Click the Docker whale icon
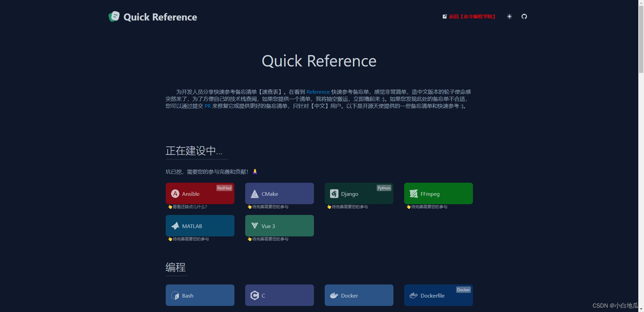Viewport: 644px width, 312px height. (x=334, y=295)
